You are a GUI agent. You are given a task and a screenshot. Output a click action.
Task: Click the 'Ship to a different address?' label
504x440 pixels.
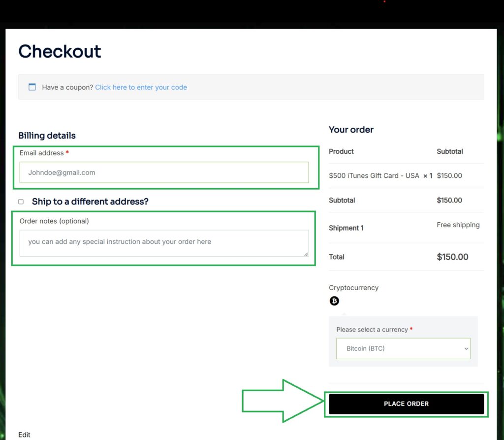click(90, 202)
